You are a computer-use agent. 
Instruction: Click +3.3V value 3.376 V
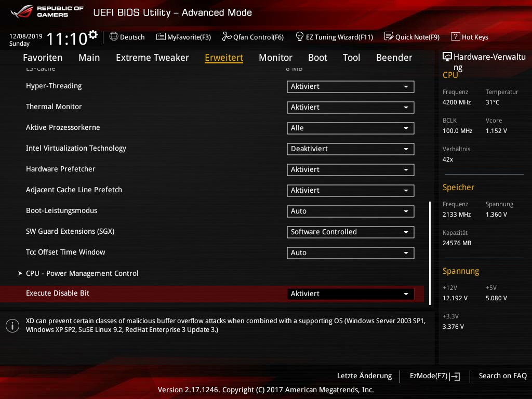point(453,326)
